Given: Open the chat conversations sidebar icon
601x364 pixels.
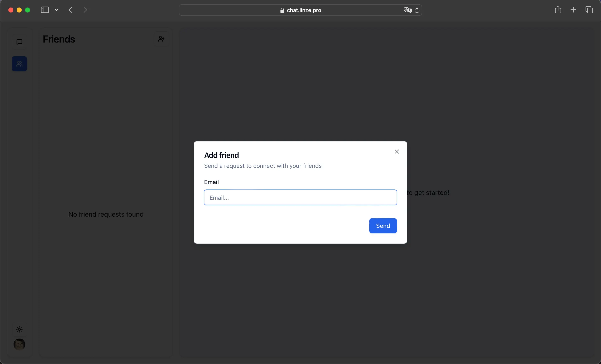Looking at the screenshot, I should [19, 42].
